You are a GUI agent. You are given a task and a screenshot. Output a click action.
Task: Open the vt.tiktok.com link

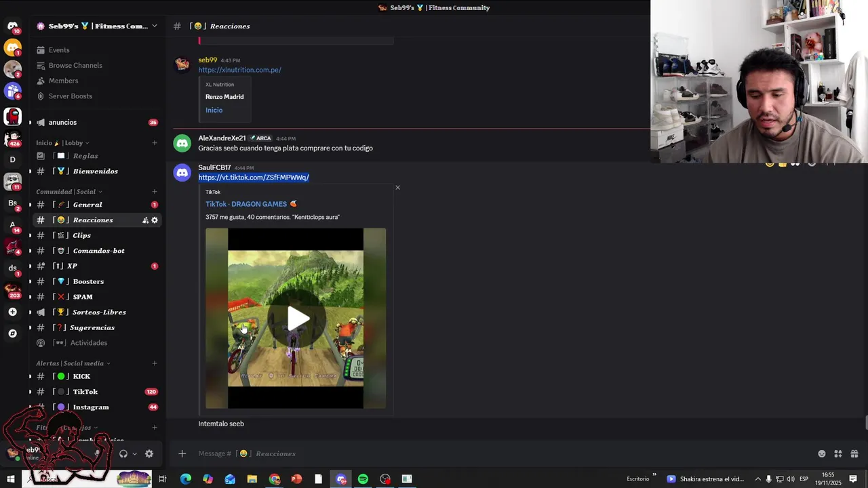click(x=254, y=178)
